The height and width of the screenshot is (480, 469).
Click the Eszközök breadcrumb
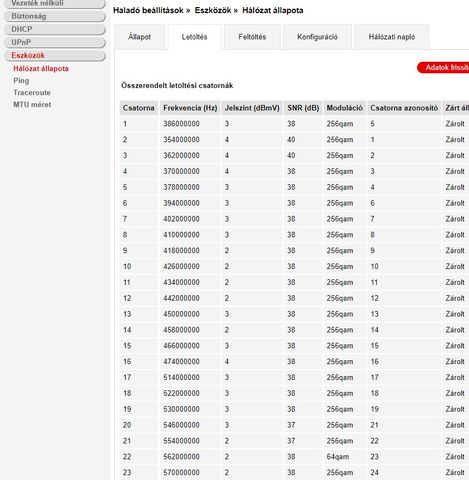pyautogui.click(x=213, y=10)
